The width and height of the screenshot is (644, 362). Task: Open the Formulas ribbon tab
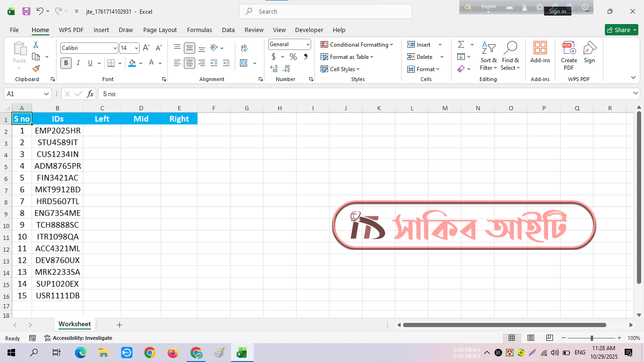199,30
